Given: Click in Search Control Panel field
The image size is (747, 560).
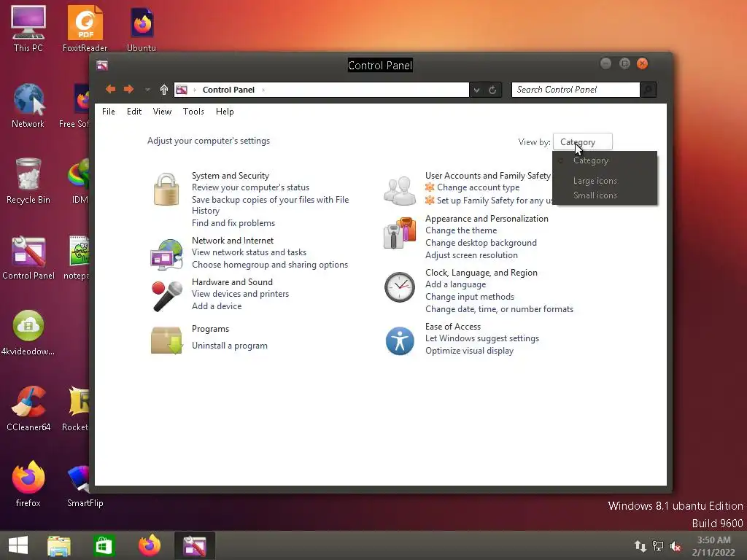Looking at the screenshot, I should click(576, 90).
